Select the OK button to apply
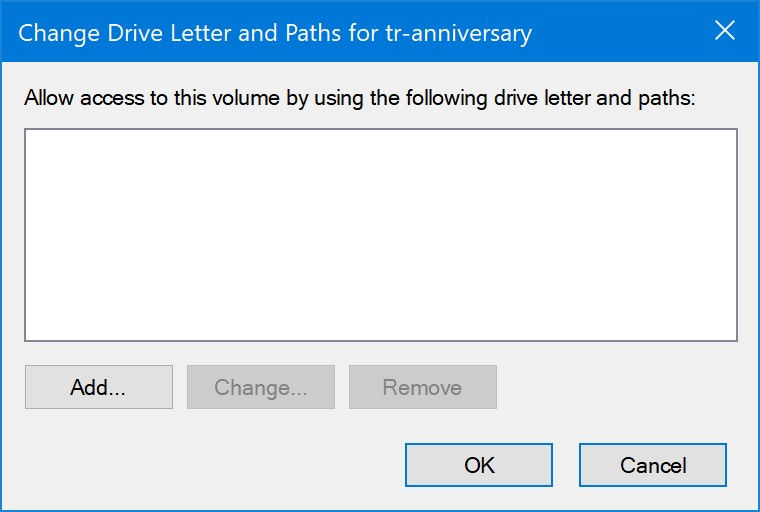Screen dimensions: 760x512 click(479, 465)
